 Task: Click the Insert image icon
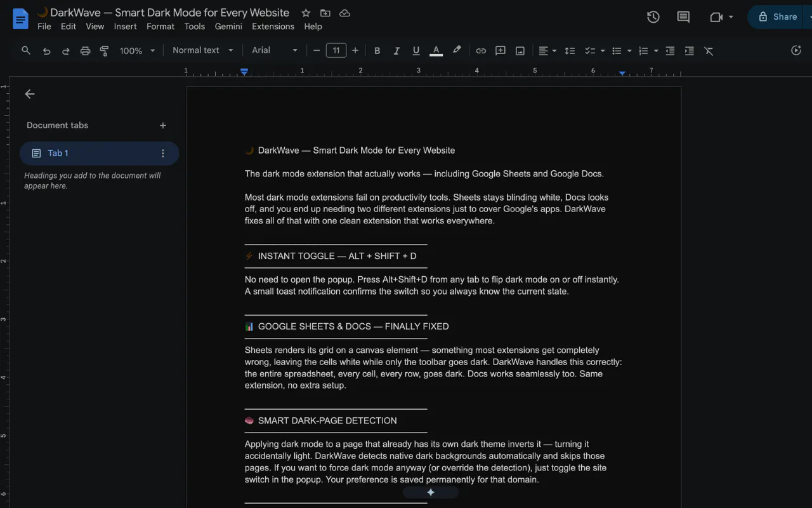(x=520, y=51)
